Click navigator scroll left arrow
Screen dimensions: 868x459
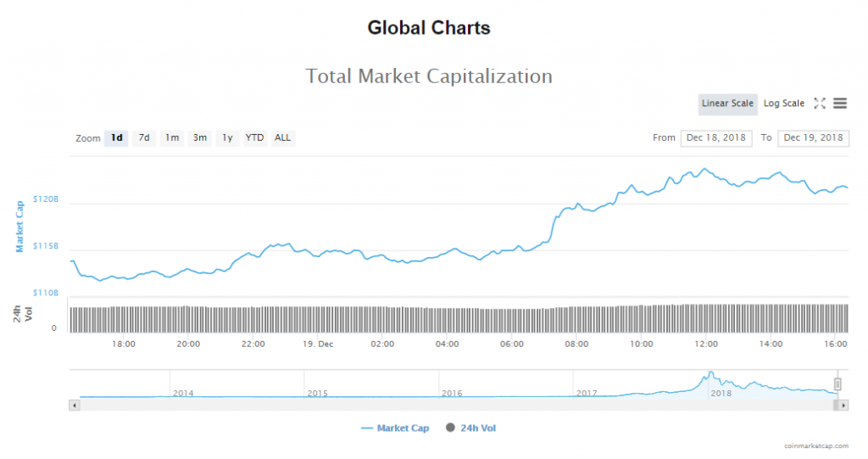(x=75, y=406)
